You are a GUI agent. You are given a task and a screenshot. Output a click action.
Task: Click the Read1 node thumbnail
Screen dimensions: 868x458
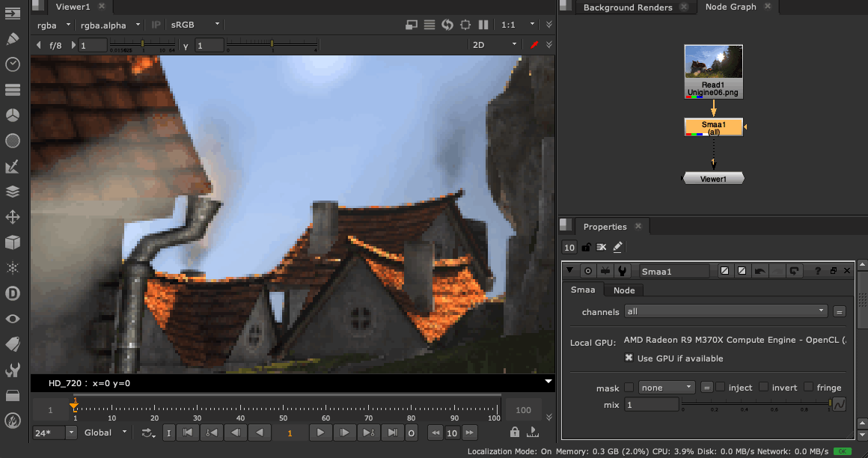pyautogui.click(x=714, y=62)
